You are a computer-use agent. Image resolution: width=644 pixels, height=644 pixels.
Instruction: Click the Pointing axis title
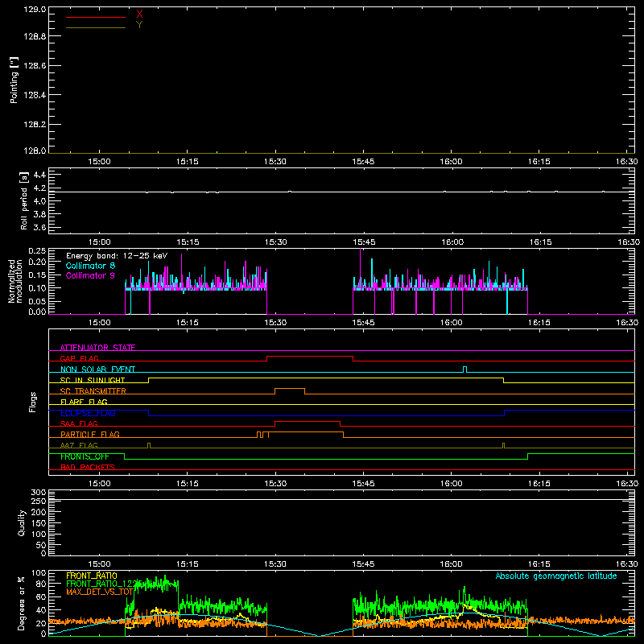coord(14,80)
